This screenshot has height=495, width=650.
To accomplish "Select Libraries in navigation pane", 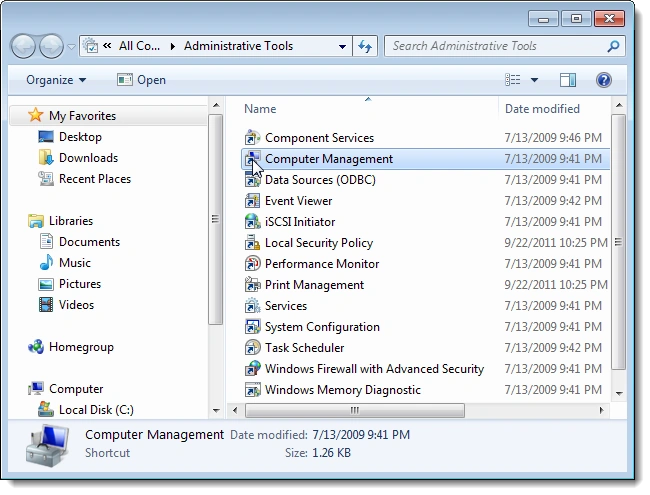I will click(x=71, y=221).
